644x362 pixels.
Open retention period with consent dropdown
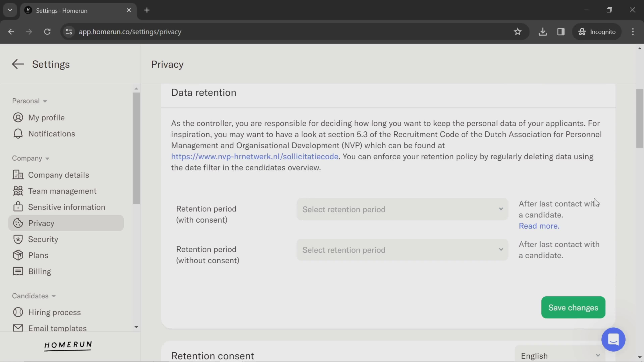click(402, 209)
